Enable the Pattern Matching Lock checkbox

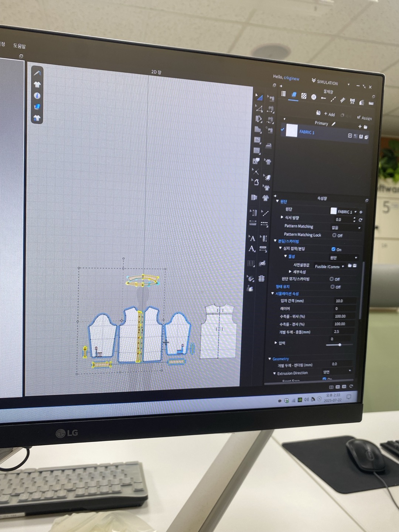[x=334, y=235]
